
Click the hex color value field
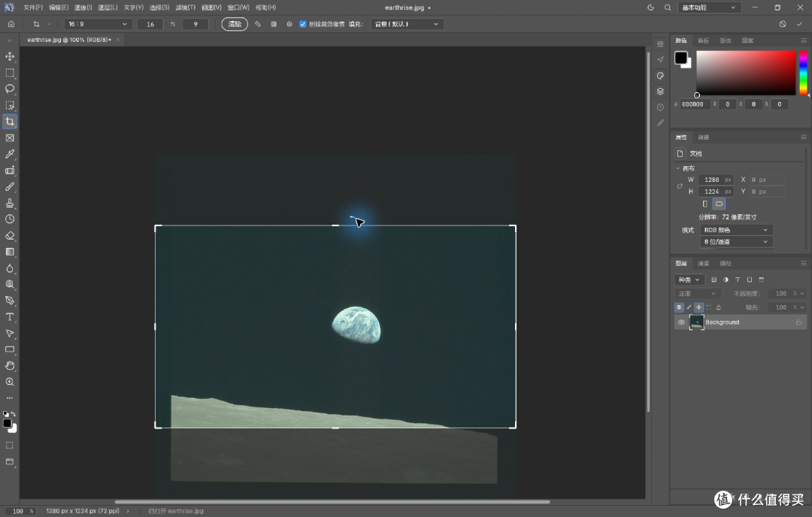click(x=695, y=104)
